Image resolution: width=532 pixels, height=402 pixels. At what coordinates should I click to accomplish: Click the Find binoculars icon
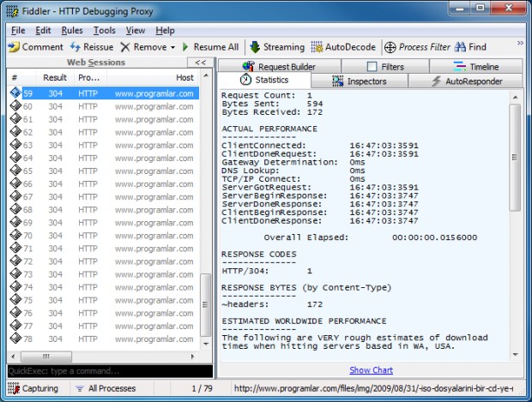tap(460, 47)
